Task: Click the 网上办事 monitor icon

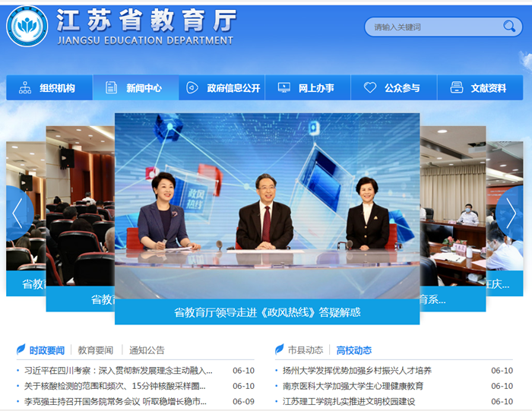Action: tap(283, 88)
